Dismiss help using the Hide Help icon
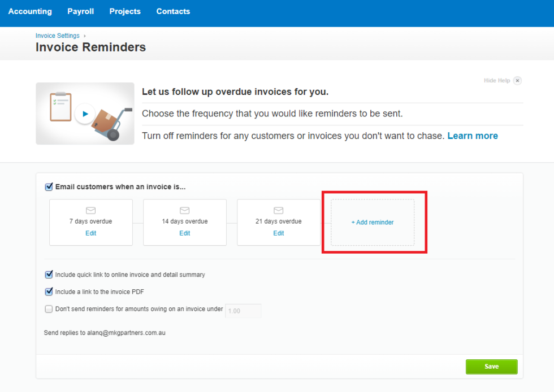The image size is (554, 392). point(518,80)
